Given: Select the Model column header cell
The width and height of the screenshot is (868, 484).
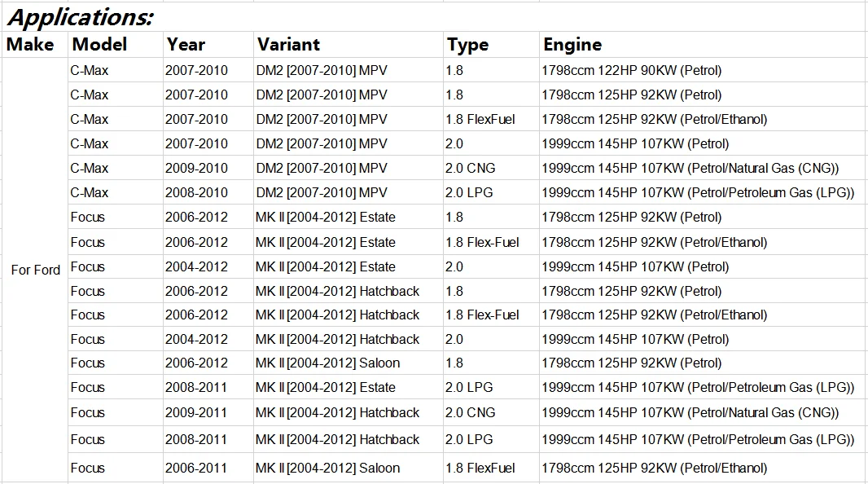Looking at the screenshot, I should coord(99,45).
